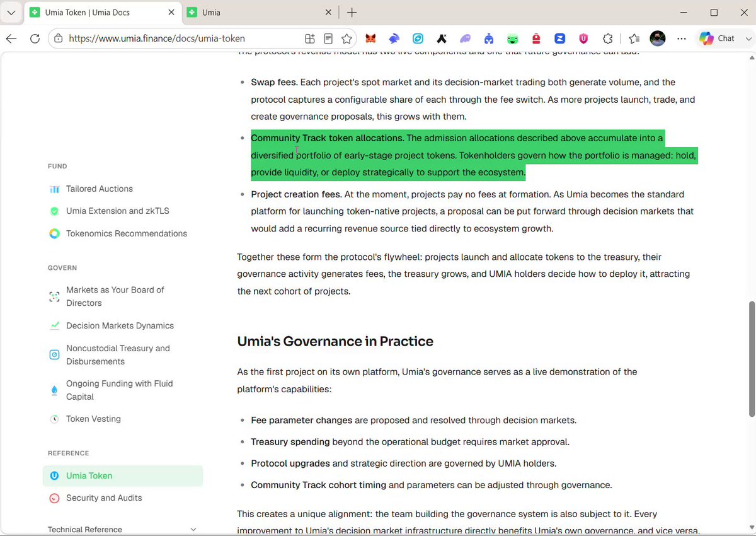756x536 pixels.
Task: Close the Umia Token | Umia Docs tab
Action: [x=170, y=13]
